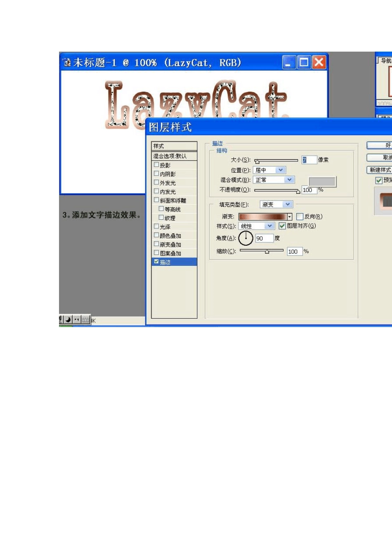392x555 pixels.
Task: Click the 取消 (Cancel) button
Action: 380,157
